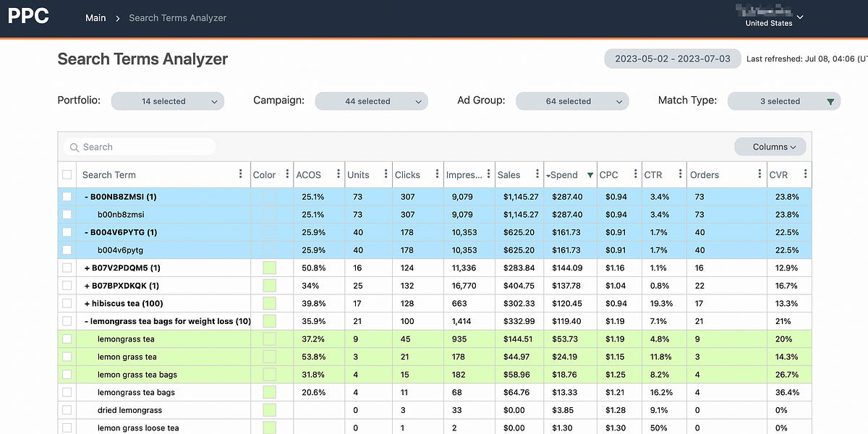The width and height of the screenshot is (868, 434).
Task: Open the Orders column three-dot menu
Action: tap(759, 174)
